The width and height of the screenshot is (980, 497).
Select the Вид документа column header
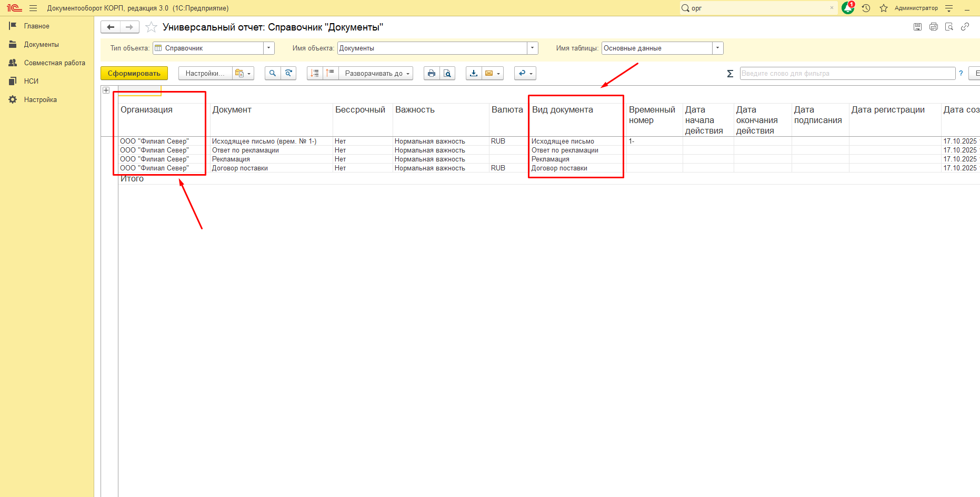point(578,119)
